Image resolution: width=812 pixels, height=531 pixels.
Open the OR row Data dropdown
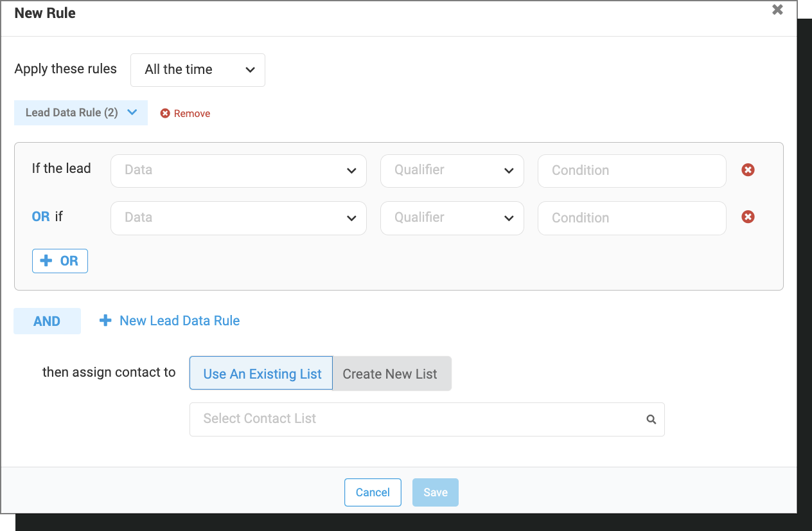pyautogui.click(x=238, y=218)
